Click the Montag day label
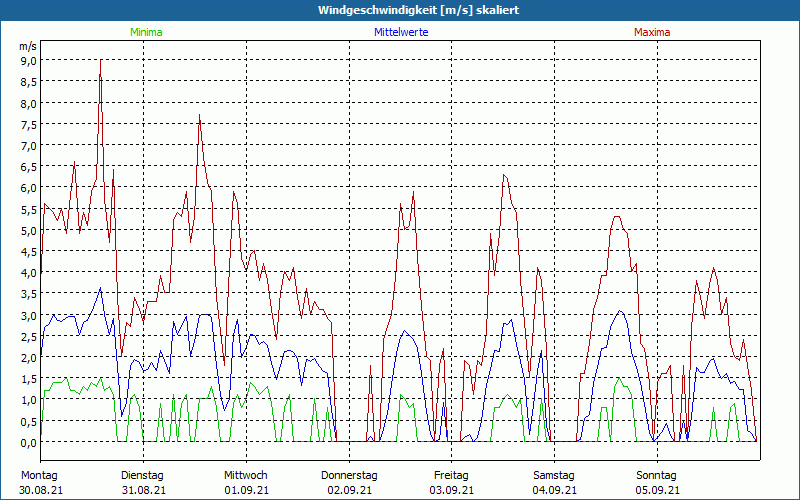Screen dimensions: 800x500 click(39, 476)
